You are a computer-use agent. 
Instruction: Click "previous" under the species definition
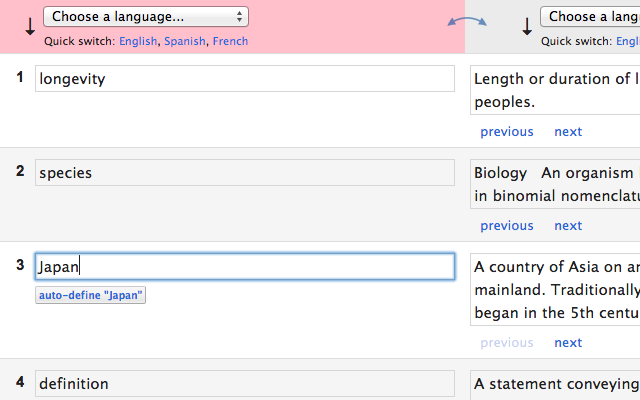pyautogui.click(x=507, y=226)
